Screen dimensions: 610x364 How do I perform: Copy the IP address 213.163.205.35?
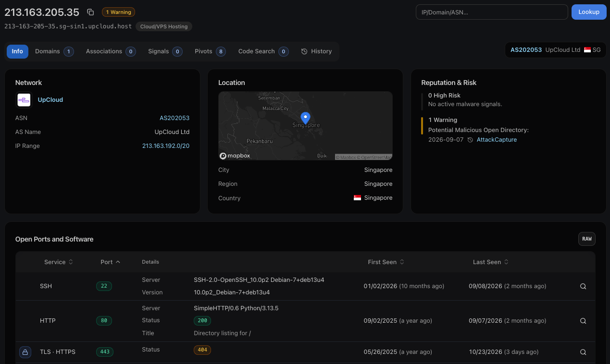90,12
